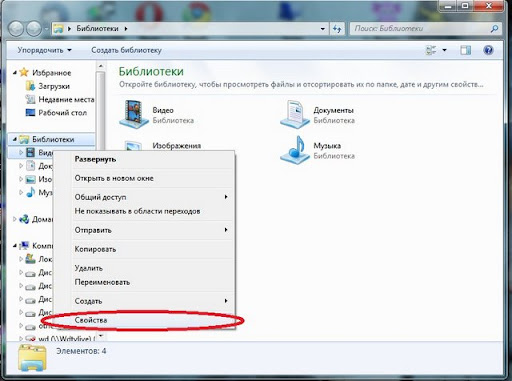Expand the documents library tree node
Image resolution: width=512 pixels, height=381 pixels.
click(x=21, y=166)
